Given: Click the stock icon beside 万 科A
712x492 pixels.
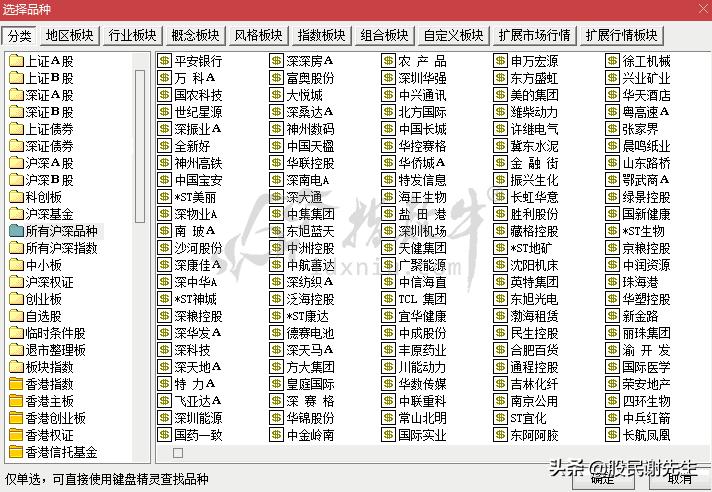Looking at the screenshot, I should (164, 78).
